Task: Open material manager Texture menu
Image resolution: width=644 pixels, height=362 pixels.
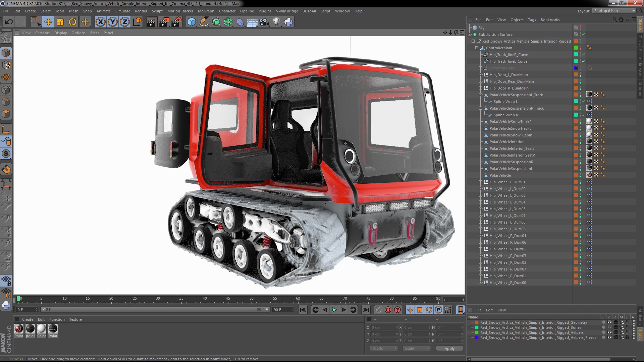Action: pyautogui.click(x=75, y=319)
